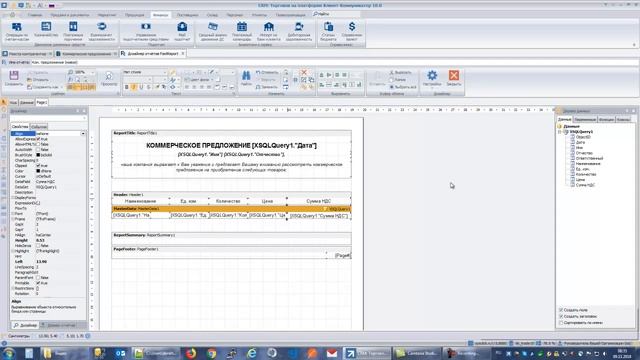Open Мой подотчет ribbon icon
The image size is (640, 360).
point(182,27)
